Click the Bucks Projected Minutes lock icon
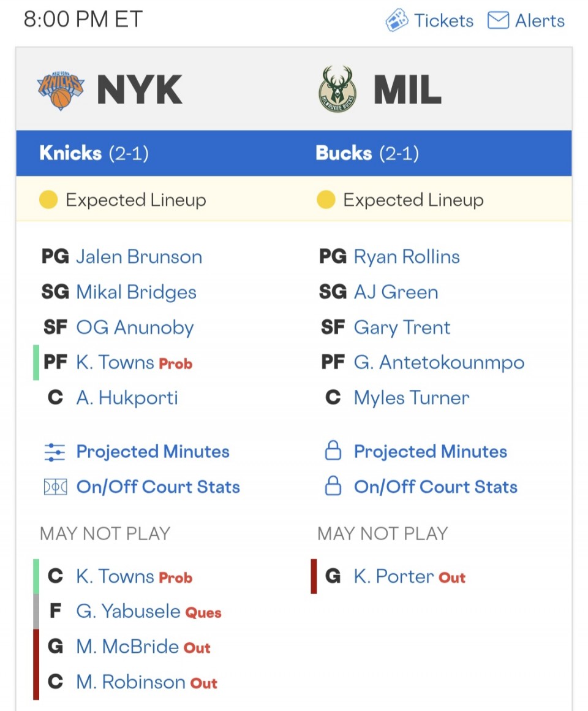Screen dimensions: 588x711 coord(333,452)
